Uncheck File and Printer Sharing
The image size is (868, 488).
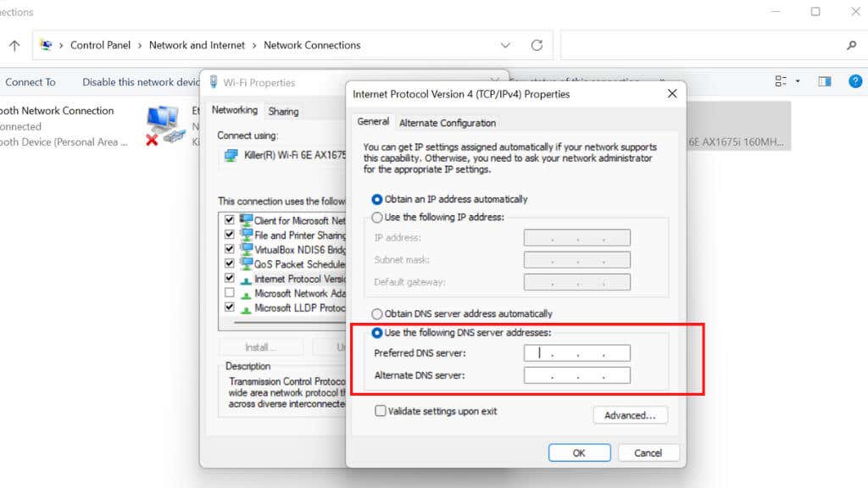coord(229,234)
